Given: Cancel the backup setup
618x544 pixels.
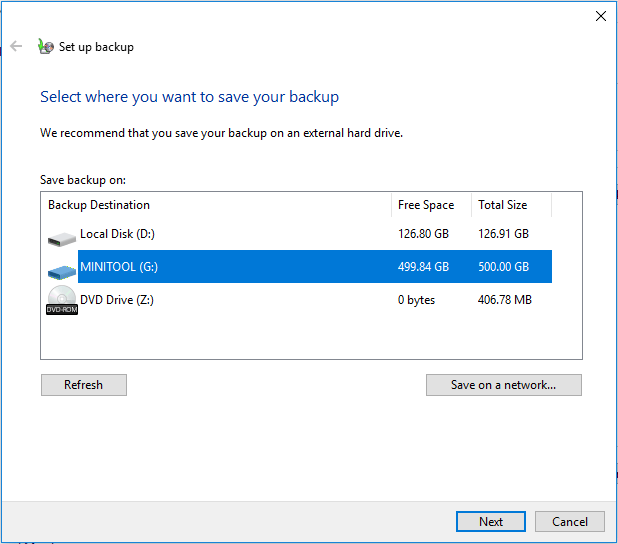Looking at the screenshot, I should (x=570, y=522).
